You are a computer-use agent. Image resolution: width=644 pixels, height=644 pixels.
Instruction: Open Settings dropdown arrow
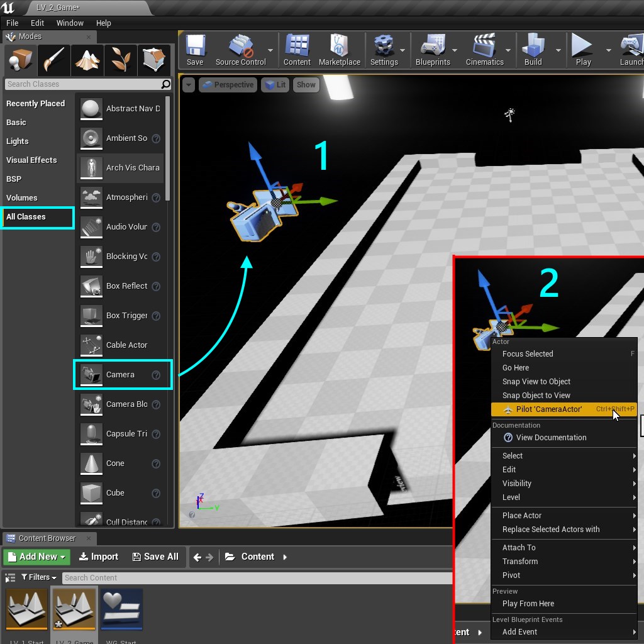pos(402,50)
